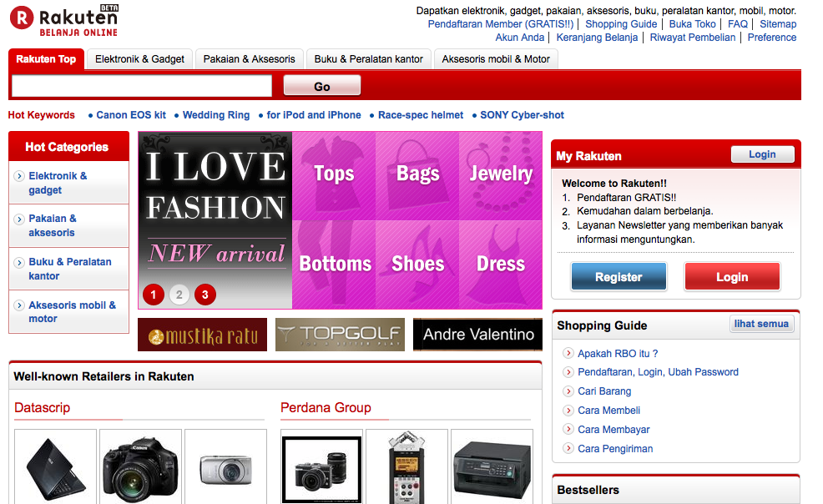Click the arrow icon beside Pakaian & aksesoris

pos(19,219)
